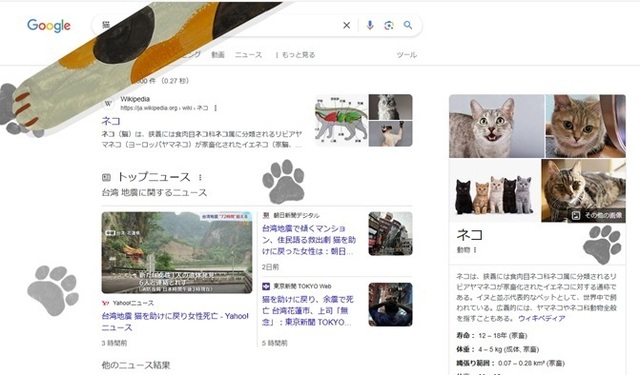Viewport: 640px width, 375px height.
Task: Open three-dot menu beside トップニュース heading
Action: 200,178
